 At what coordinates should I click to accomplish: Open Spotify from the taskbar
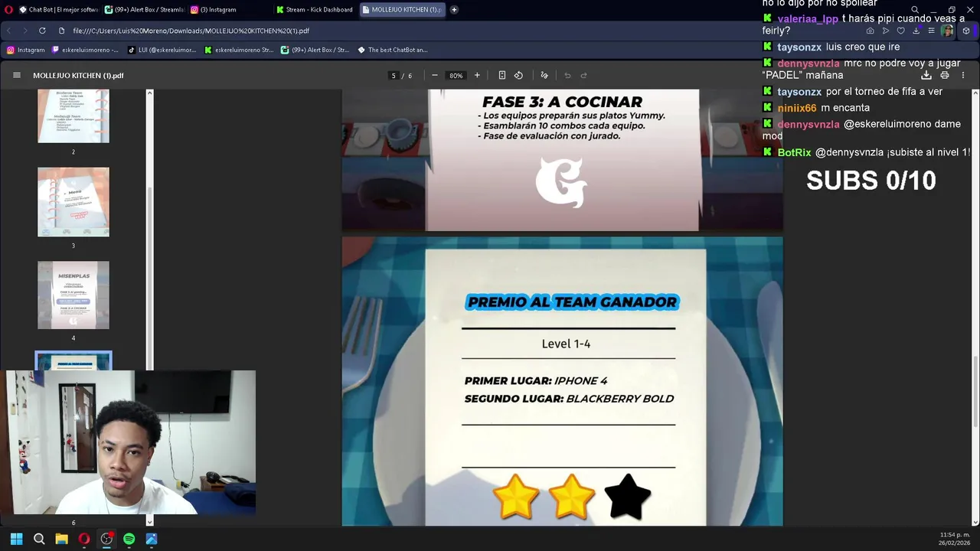tap(129, 539)
